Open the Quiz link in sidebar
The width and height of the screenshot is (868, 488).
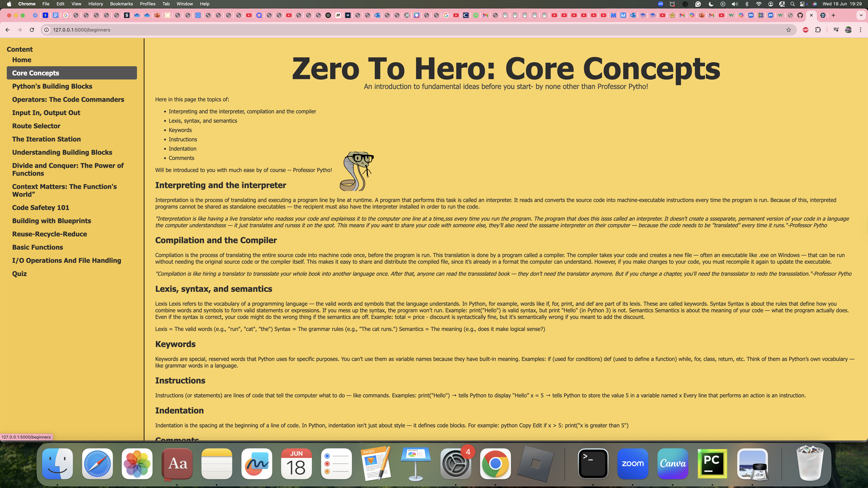(19, 273)
